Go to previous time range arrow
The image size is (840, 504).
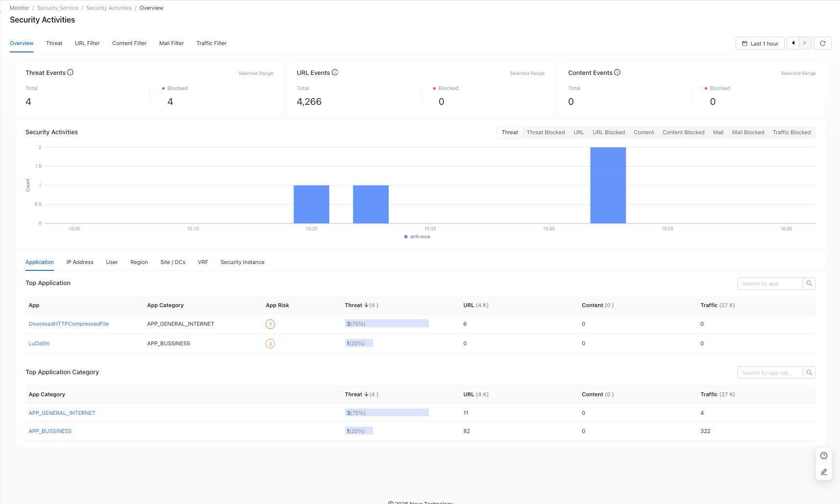(x=793, y=43)
